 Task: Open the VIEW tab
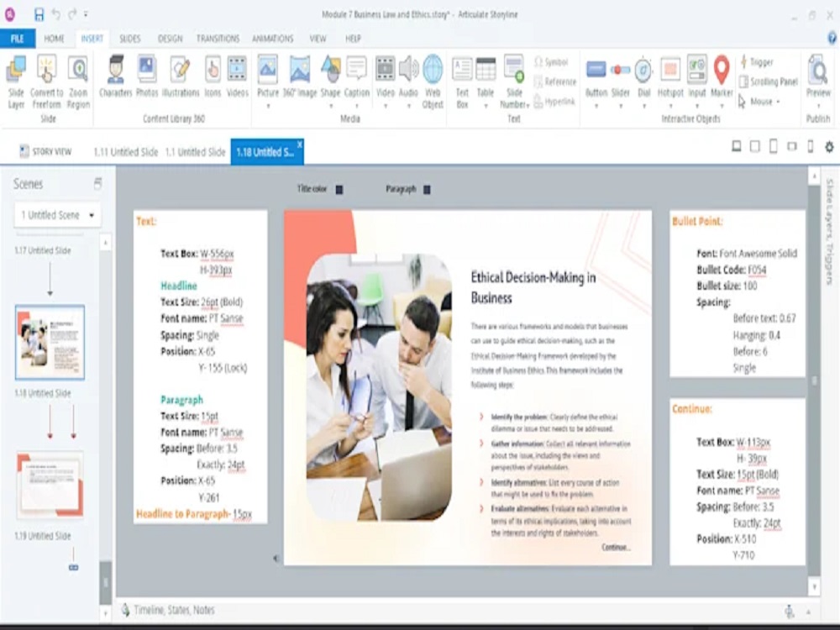(x=318, y=39)
